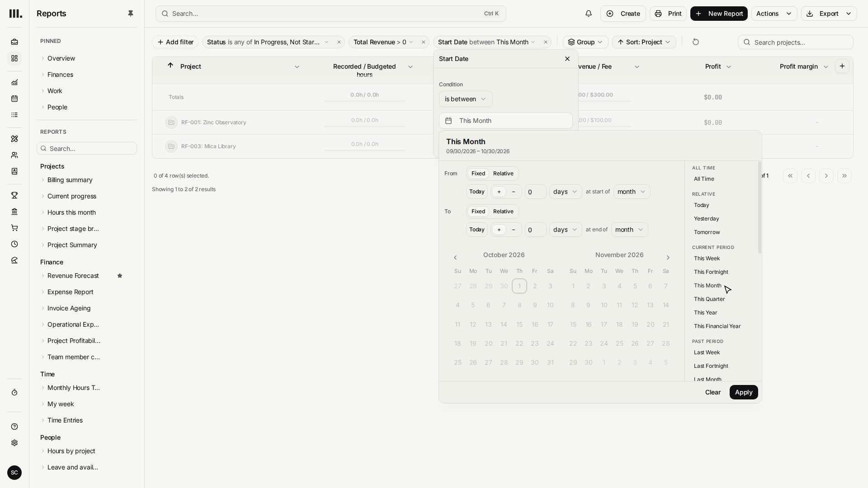Choose the This Quarter preset
Image resolution: width=868 pixels, height=488 pixels.
(x=709, y=299)
